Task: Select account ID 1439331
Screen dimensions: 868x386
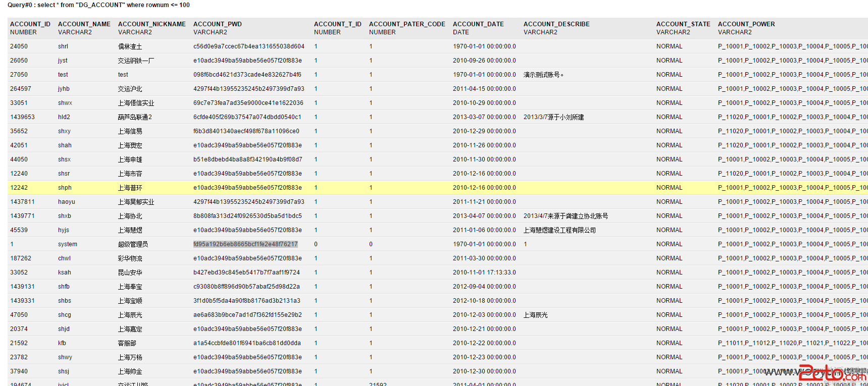Action: pos(23,301)
